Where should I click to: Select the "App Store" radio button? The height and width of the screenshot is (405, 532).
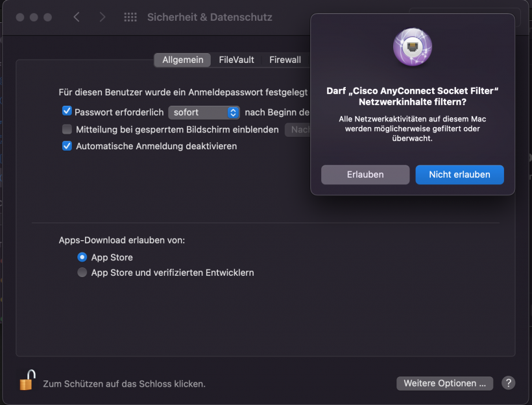pyautogui.click(x=82, y=257)
